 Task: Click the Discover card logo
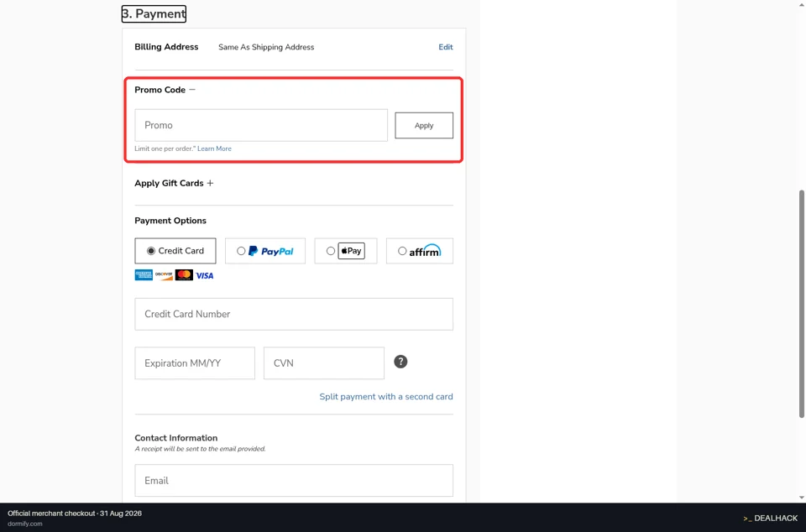(164, 275)
